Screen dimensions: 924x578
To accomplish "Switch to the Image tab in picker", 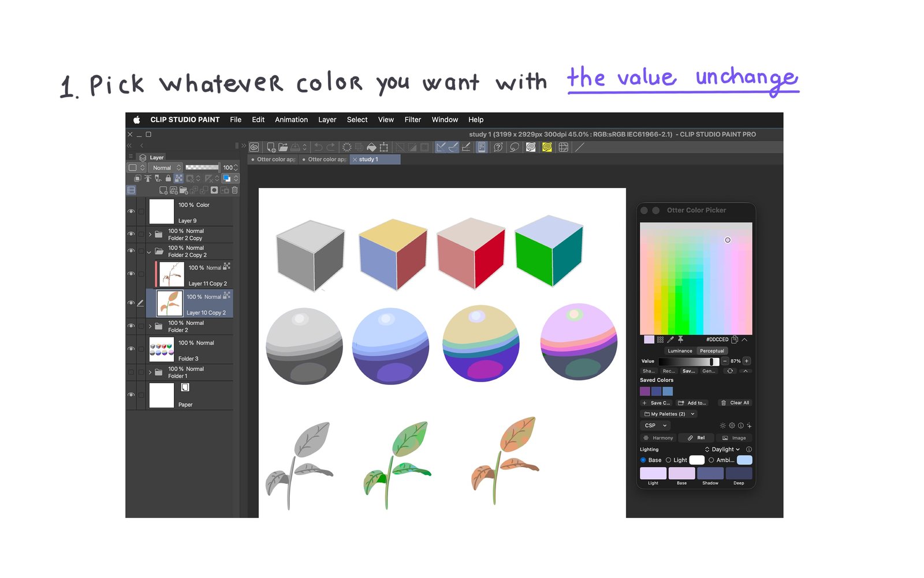I will coord(734,438).
